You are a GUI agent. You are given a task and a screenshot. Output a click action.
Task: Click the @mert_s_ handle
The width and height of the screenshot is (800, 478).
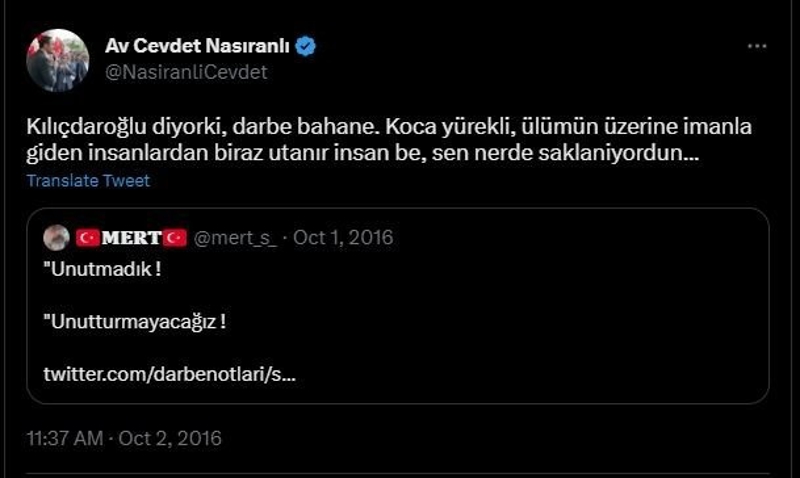click(x=234, y=237)
